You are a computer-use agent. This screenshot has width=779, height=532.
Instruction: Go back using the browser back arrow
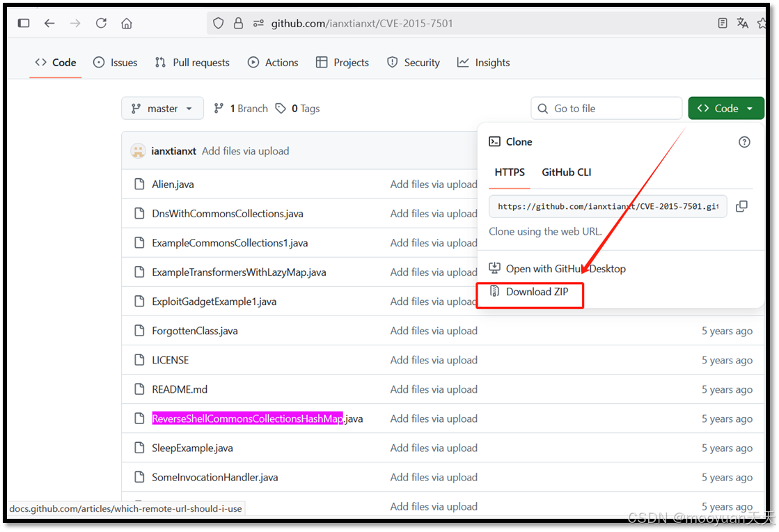click(x=49, y=23)
